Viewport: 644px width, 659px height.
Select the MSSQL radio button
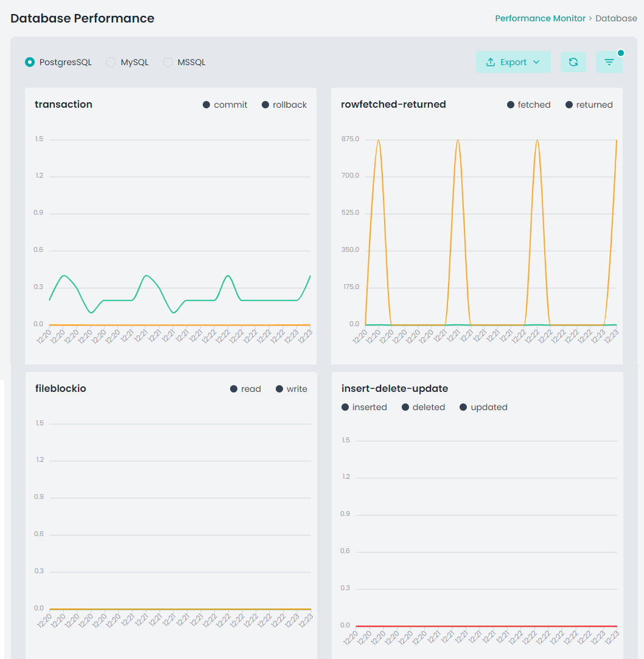pyautogui.click(x=168, y=62)
